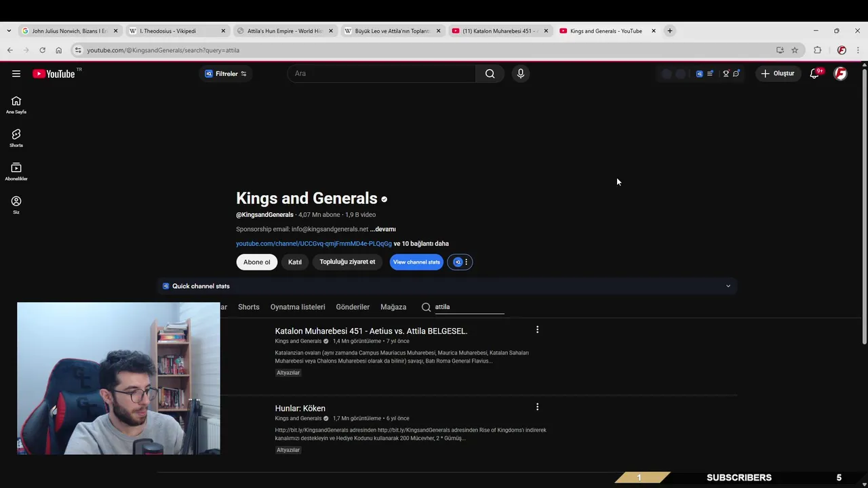Open the Gönderiler tab
868x488 pixels.
[353, 307]
